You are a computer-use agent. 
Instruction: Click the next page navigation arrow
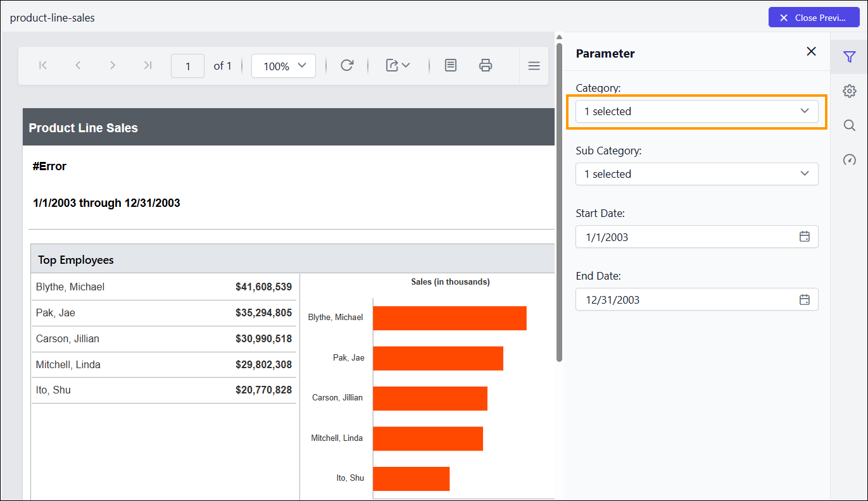tap(113, 65)
